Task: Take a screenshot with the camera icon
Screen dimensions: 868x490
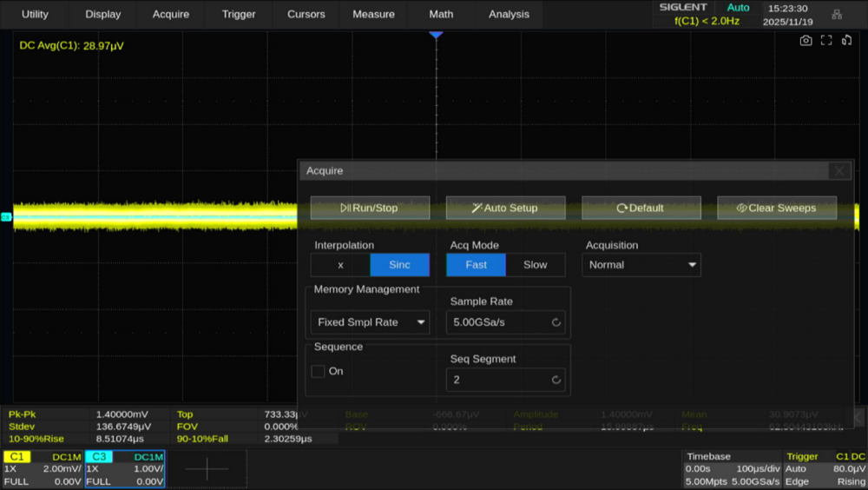Action: pos(806,40)
